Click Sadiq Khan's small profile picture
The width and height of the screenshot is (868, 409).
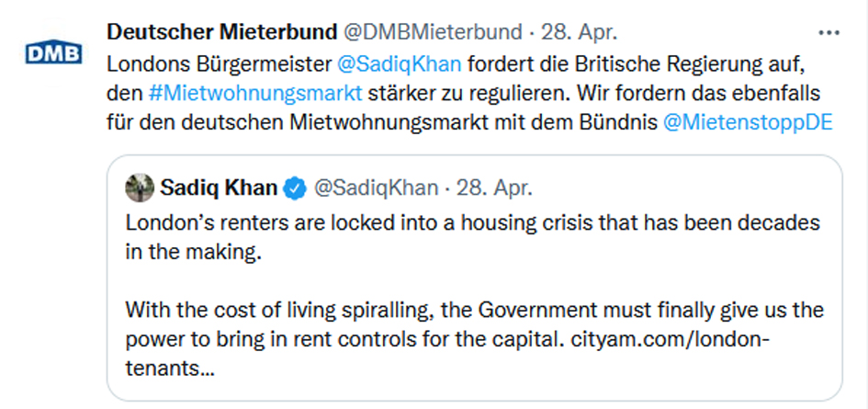141,188
